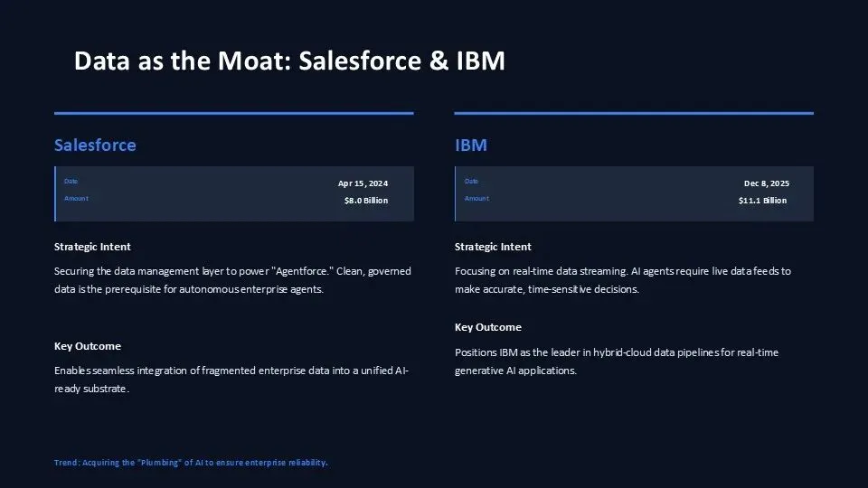
Task: Click Key Outcome heading under Salesforce
Action: coord(87,346)
